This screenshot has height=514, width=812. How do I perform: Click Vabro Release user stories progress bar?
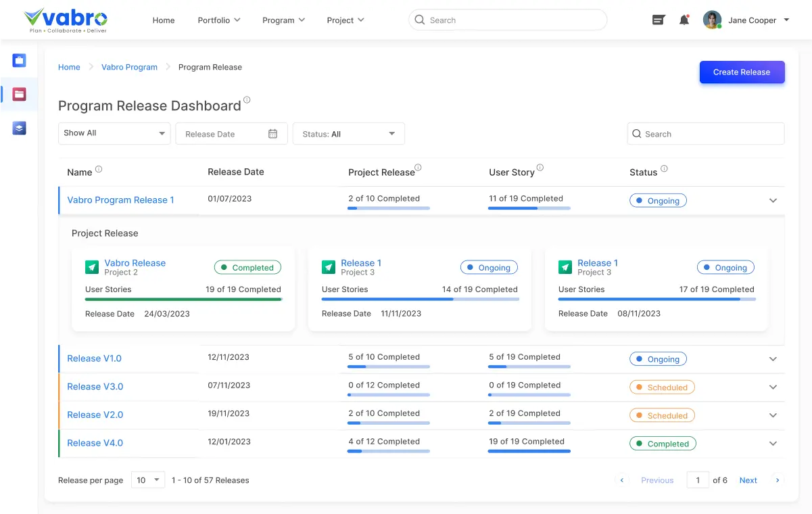183,299
